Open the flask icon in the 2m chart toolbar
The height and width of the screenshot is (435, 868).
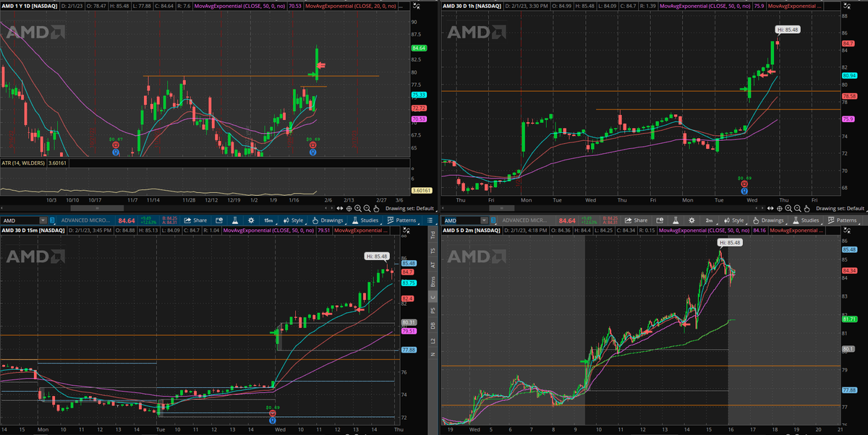pyautogui.click(x=676, y=220)
